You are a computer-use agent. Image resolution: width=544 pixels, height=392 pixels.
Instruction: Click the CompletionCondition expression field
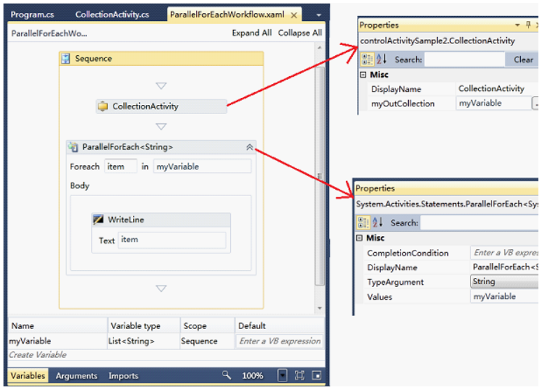coord(505,253)
